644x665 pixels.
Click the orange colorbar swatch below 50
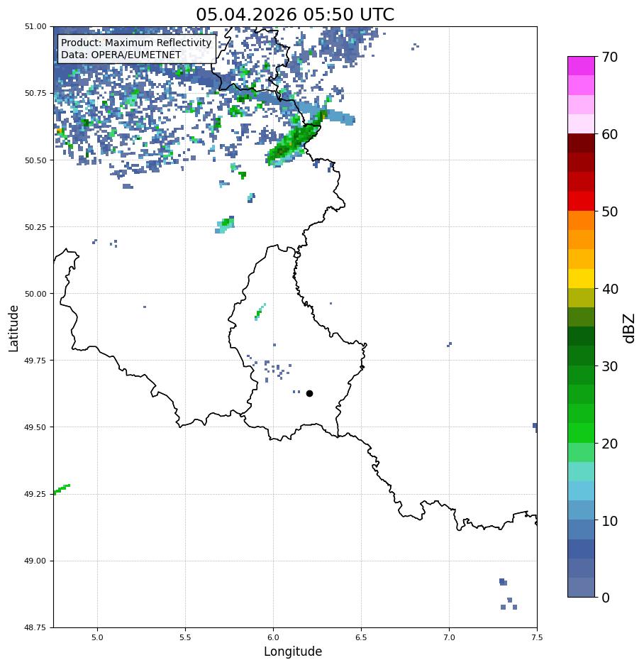coord(582,221)
